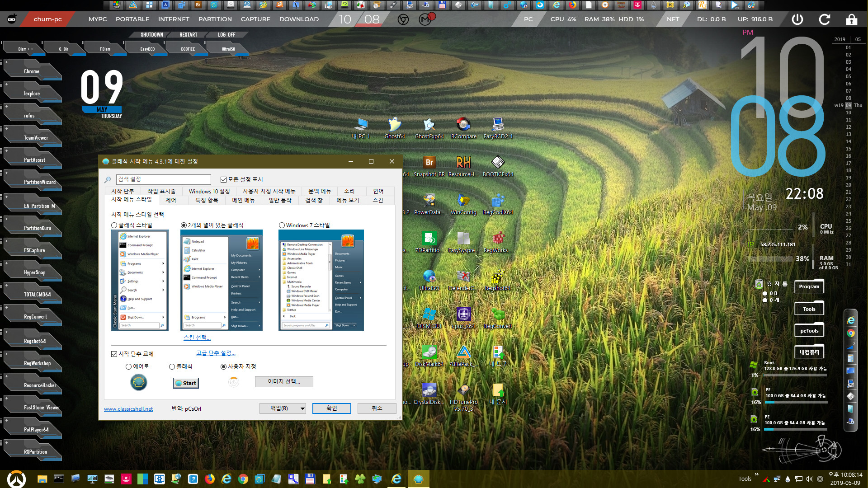Open the PARTITION menu in top bar

coord(215,19)
